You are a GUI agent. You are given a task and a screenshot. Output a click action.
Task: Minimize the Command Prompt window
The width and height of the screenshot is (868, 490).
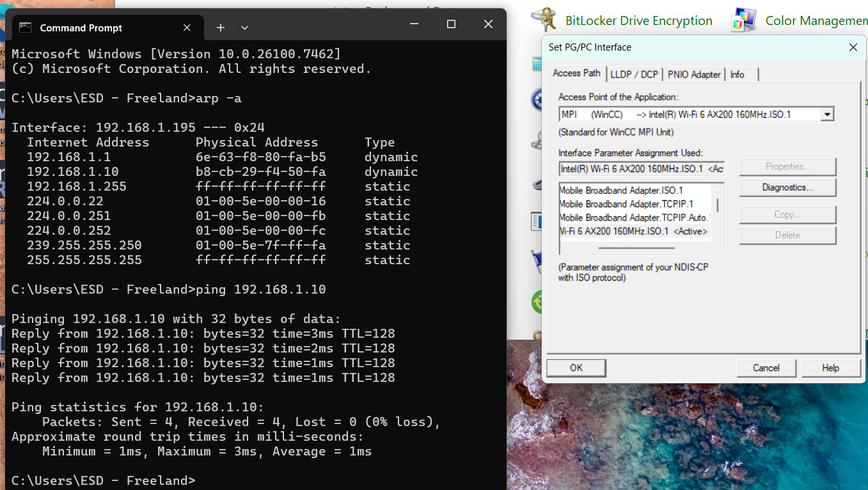click(414, 24)
